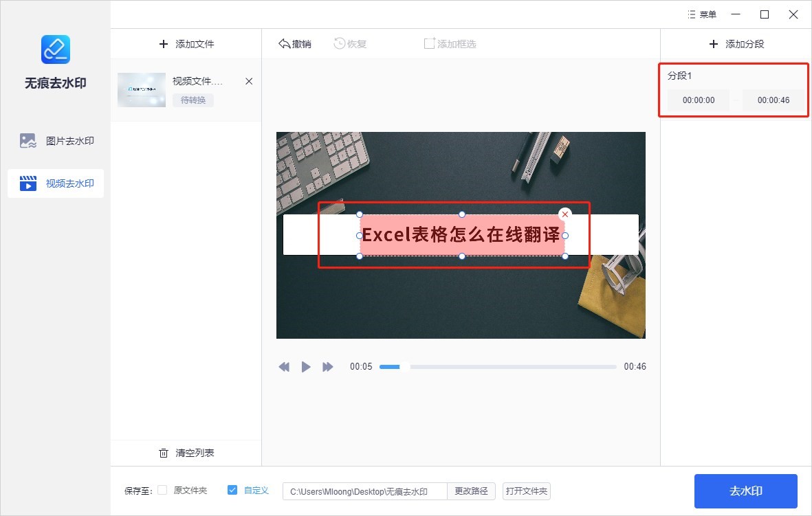Click the 更改路径 button

tap(471, 491)
